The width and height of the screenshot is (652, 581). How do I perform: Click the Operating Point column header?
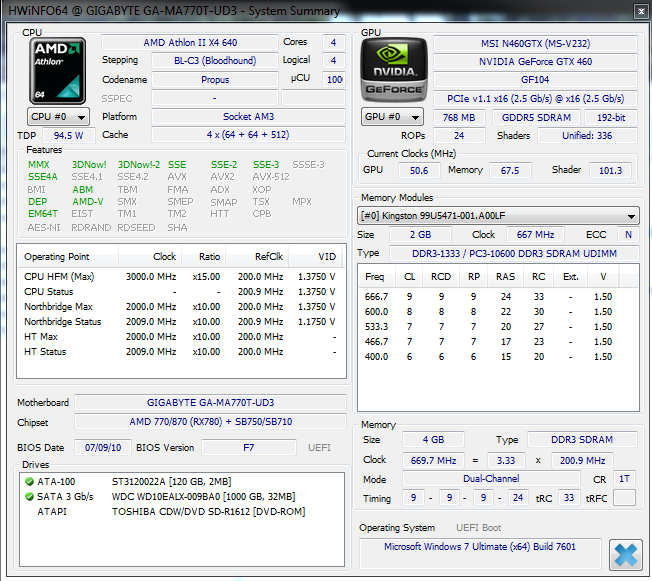69,257
